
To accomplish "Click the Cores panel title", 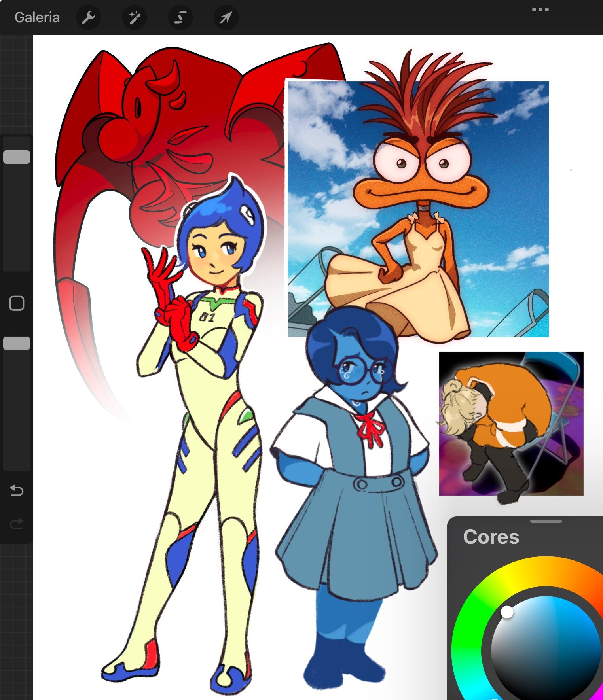I will pyautogui.click(x=491, y=537).
